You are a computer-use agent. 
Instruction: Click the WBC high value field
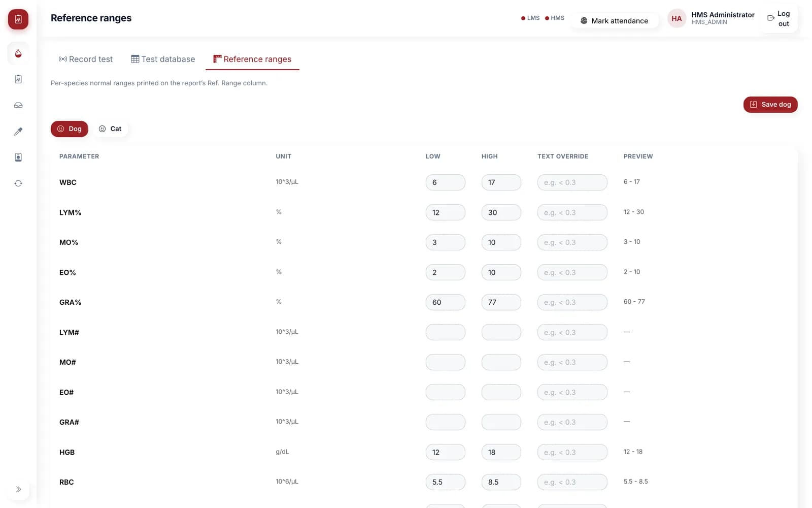pos(501,182)
